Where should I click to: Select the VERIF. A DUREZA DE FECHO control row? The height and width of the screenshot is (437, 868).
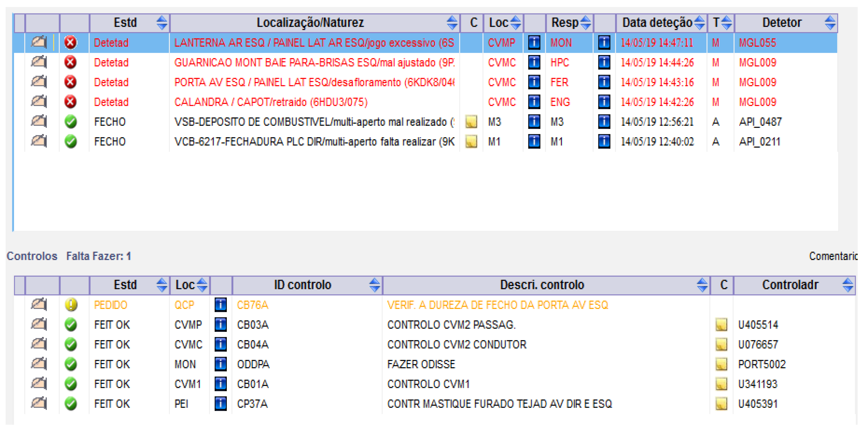tap(497, 305)
